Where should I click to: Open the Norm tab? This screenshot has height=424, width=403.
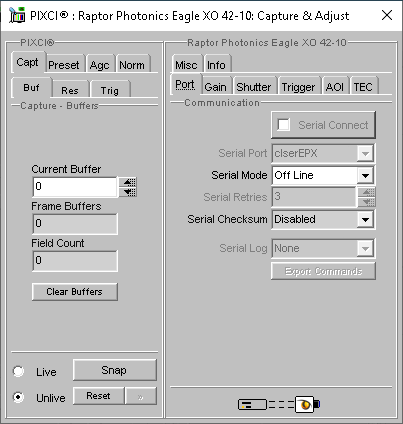pyautogui.click(x=132, y=64)
